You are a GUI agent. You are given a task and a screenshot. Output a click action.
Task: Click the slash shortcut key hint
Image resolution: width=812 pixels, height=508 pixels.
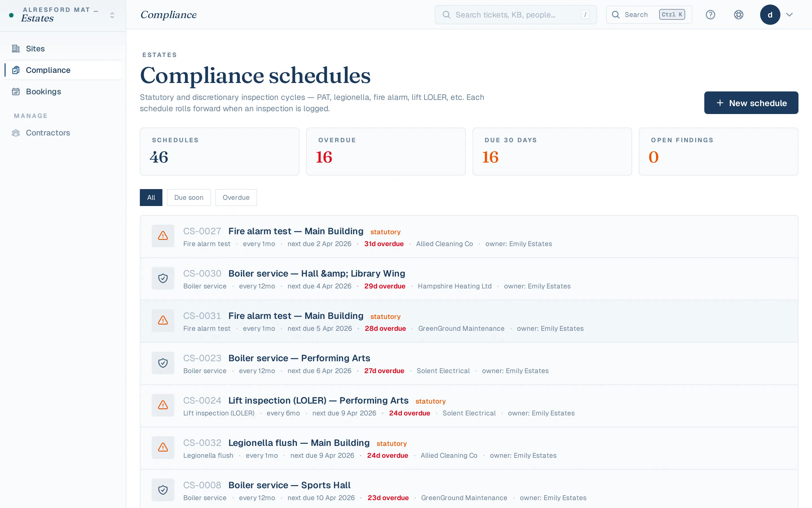tap(585, 15)
